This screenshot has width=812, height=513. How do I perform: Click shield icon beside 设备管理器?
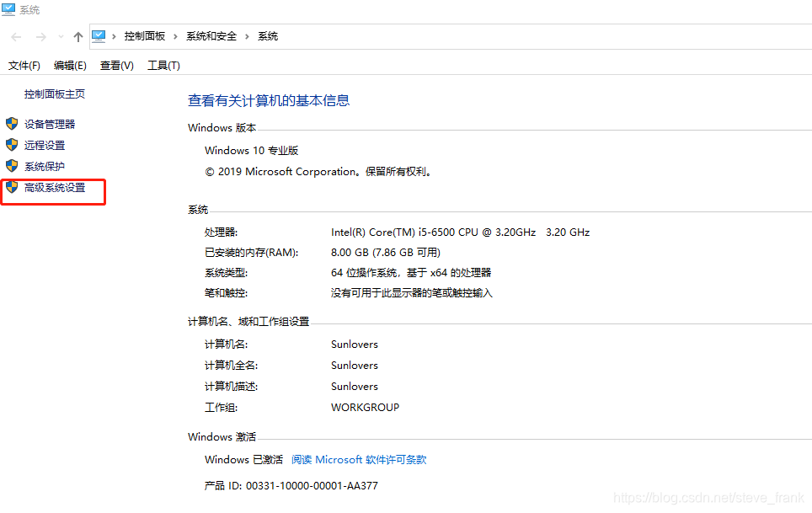[x=12, y=124]
